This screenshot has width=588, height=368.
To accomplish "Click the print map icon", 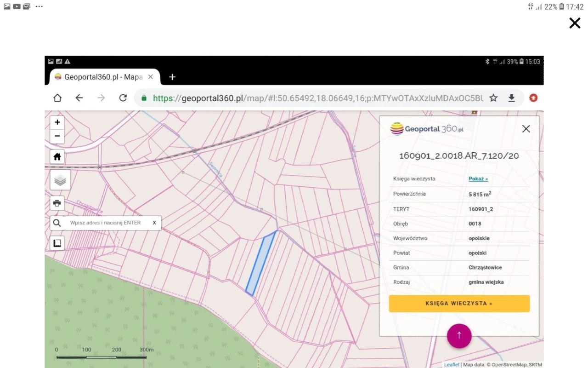I will tap(57, 203).
